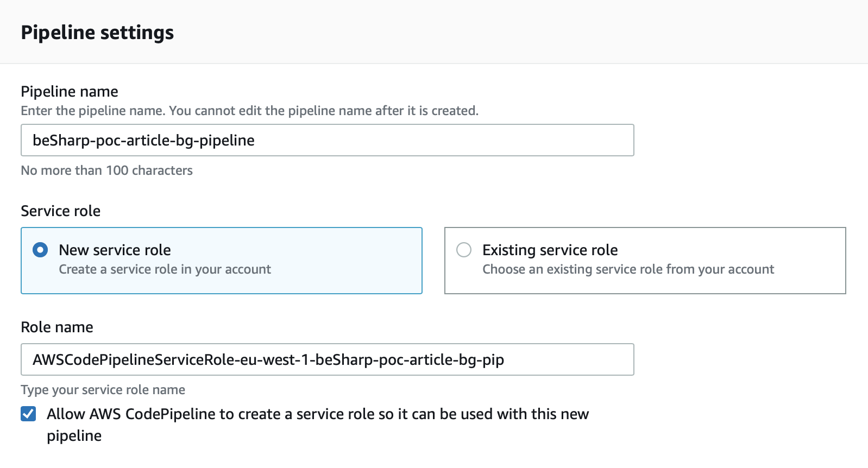868x468 pixels.
Task: Select the New service role radio button
Action: click(x=40, y=250)
